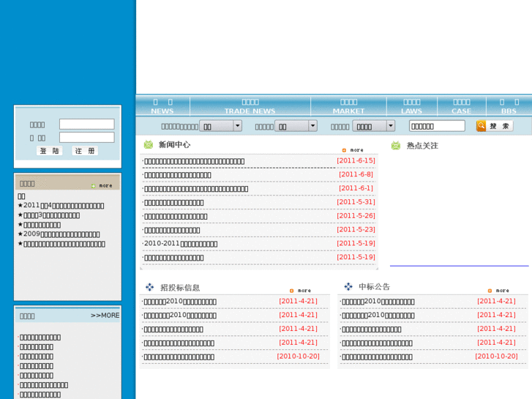Expand the middle search bar dropdown
Viewport: 532px width, 399px height.
click(x=296, y=126)
